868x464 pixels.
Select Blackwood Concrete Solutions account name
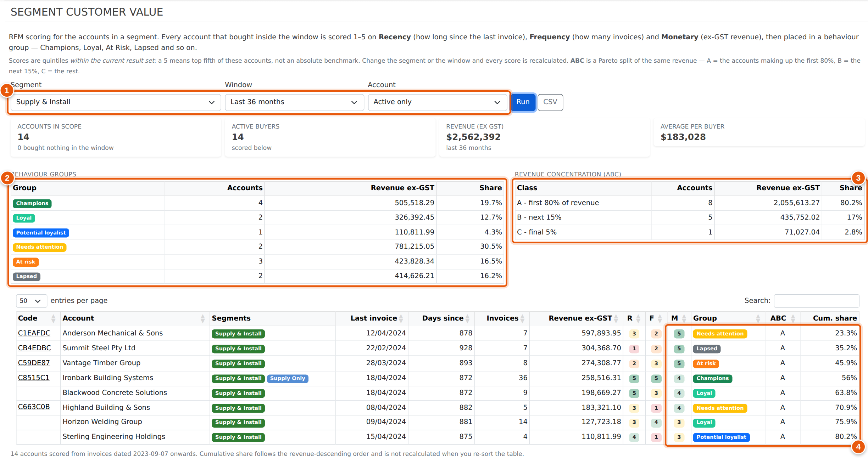[115, 392]
